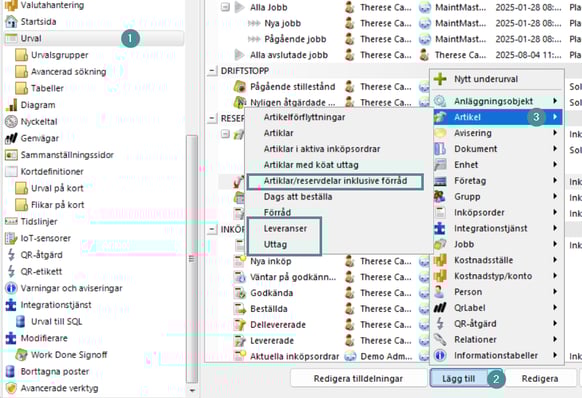The width and height of the screenshot is (582, 398).
Task: Click the Integrationstjänst puzzle icon in sidebar
Action: click(11, 305)
